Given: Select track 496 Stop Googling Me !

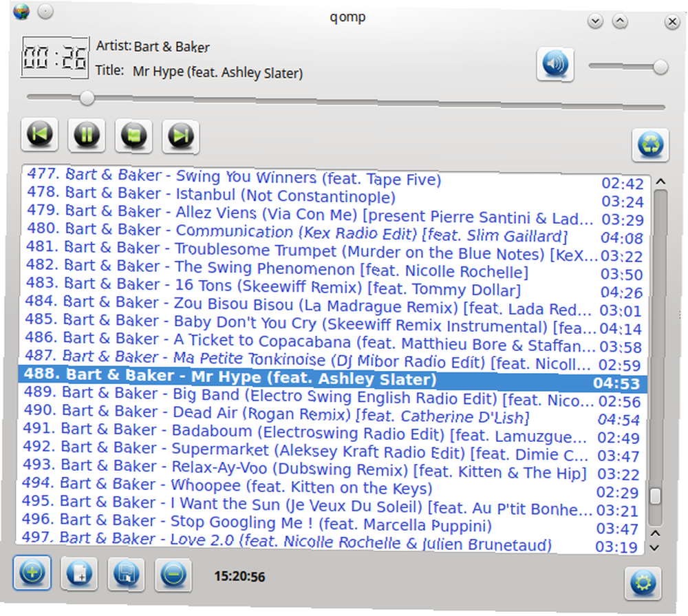Looking at the screenshot, I should [330, 524].
